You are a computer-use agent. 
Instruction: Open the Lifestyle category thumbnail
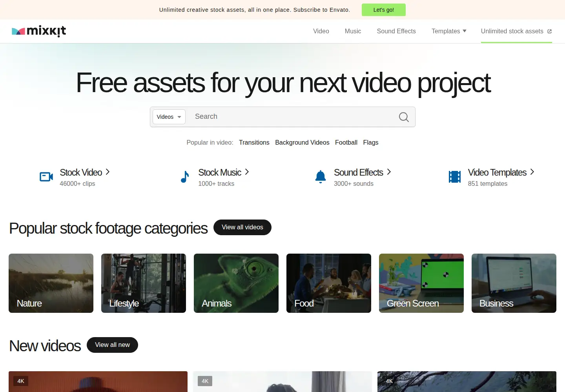pyautogui.click(x=144, y=283)
